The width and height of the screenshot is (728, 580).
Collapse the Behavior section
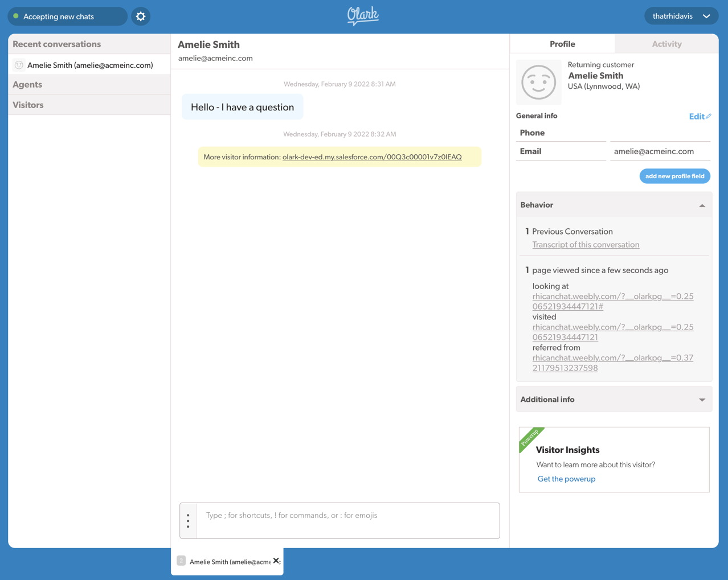[702, 204]
